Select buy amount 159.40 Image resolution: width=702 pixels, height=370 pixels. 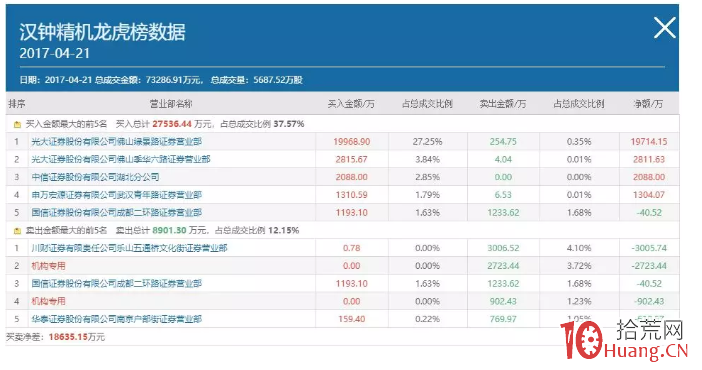(351, 319)
